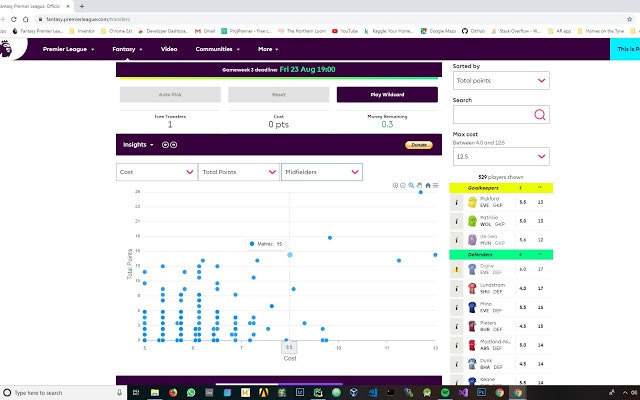Click the Goalkeepers section header
This screenshot has width=640, height=400.
click(501, 188)
